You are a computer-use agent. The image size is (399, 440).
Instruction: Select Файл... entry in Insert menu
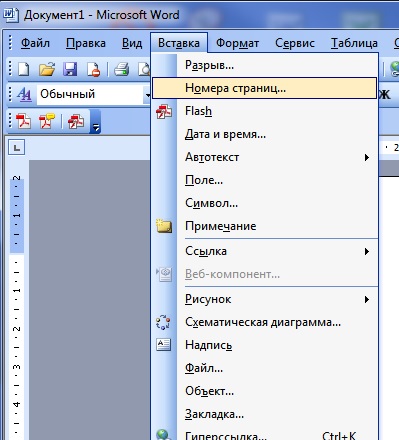pos(264,368)
